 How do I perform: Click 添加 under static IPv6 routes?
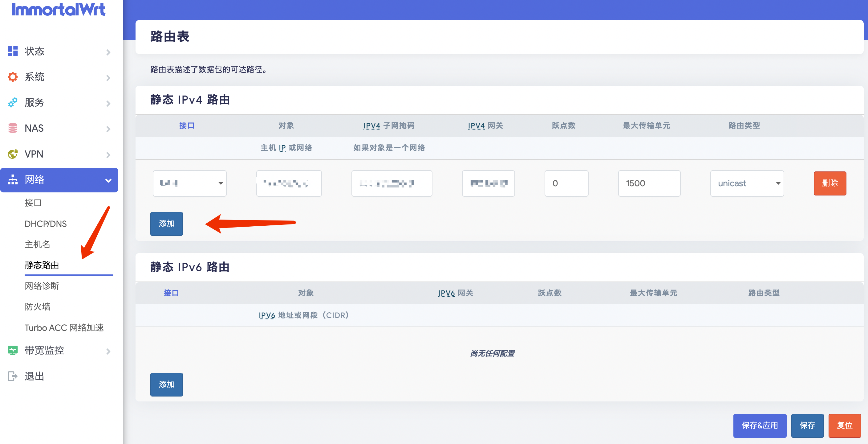[166, 384]
